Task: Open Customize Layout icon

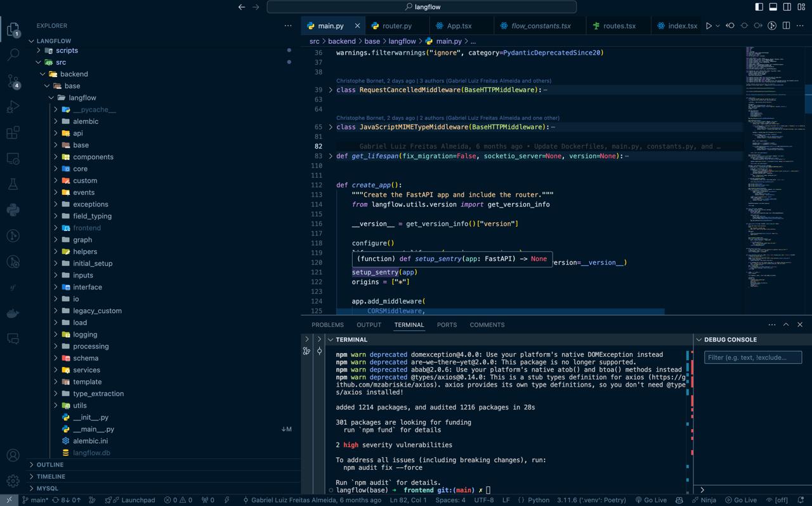Action: point(801,7)
